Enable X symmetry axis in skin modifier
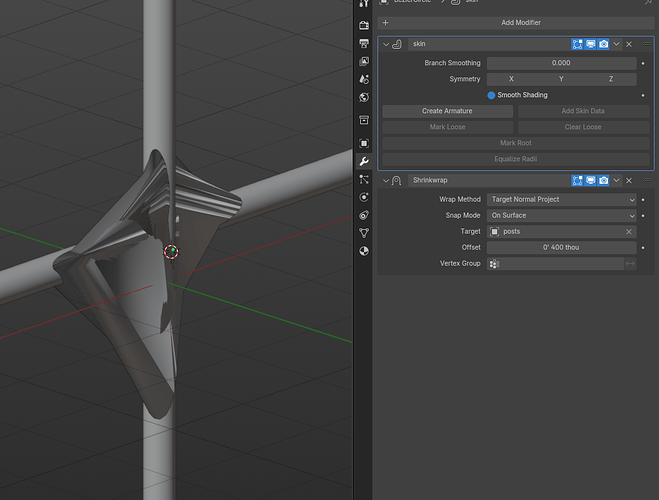659x500 pixels. (x=511, y=79)
